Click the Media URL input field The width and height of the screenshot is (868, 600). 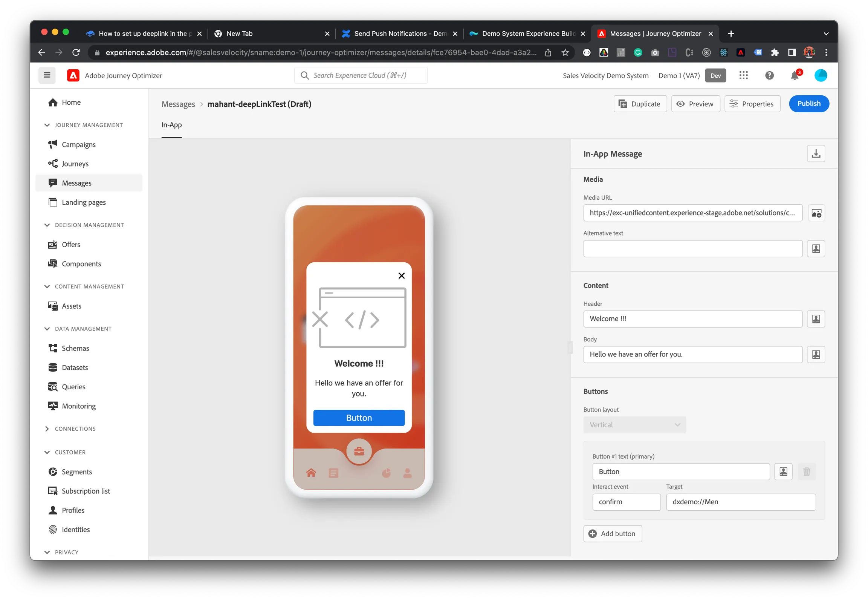[692, 213]
